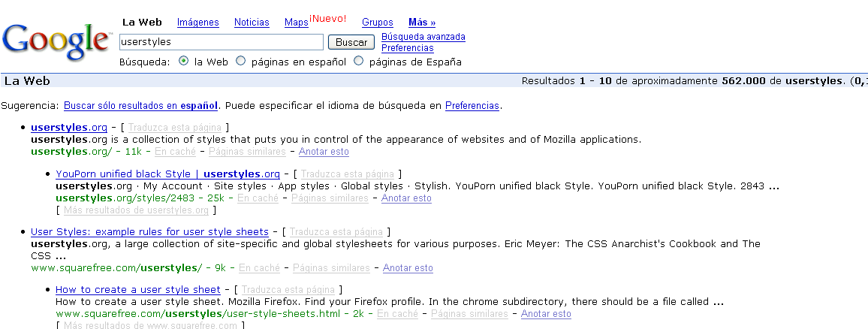
Task: Translate the userstyles.org/styles/2483 result page
Action: pyautogui.click(x=348, y=174)
